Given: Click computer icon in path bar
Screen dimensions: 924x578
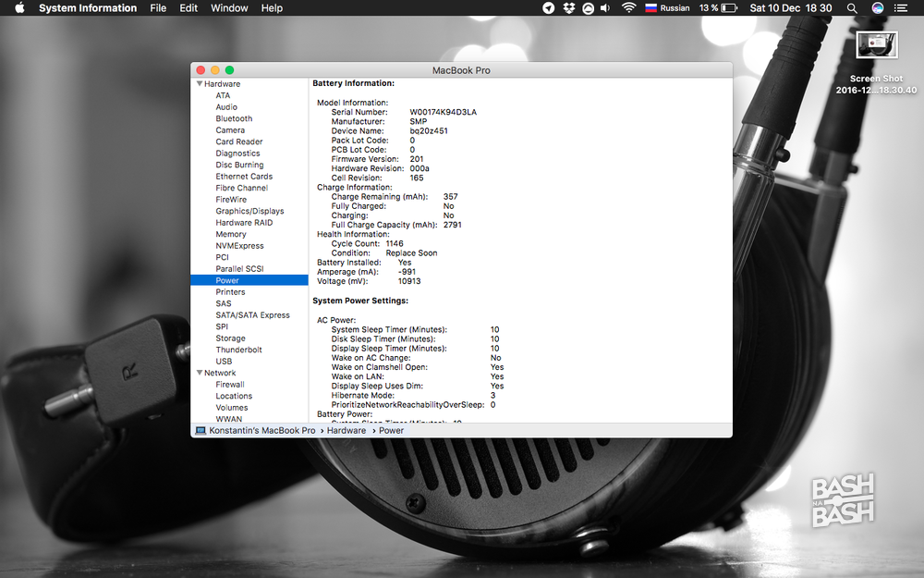Looking at the screenshot, I should [201, 431].
